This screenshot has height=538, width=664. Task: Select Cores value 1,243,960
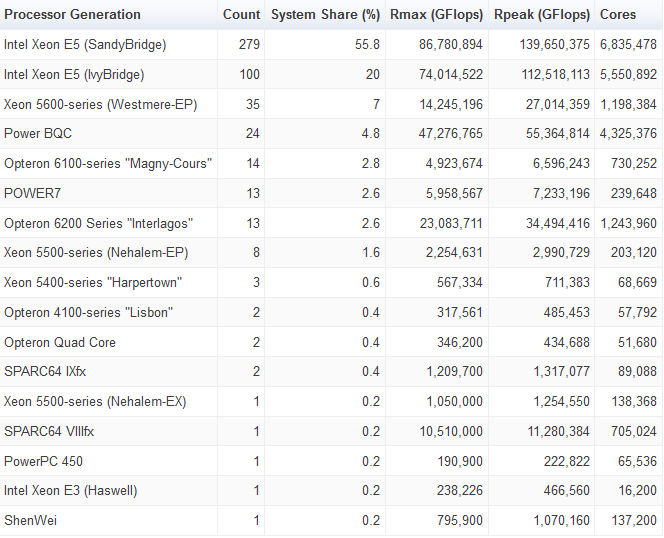click(629, 223)
